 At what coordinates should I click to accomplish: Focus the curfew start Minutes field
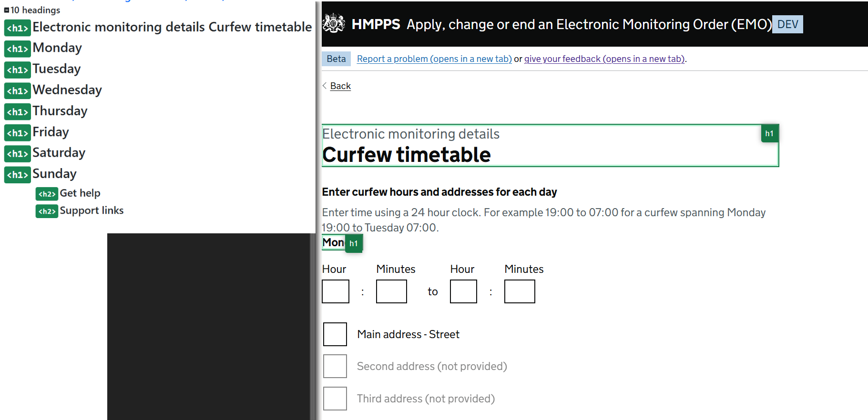(391, 291)
